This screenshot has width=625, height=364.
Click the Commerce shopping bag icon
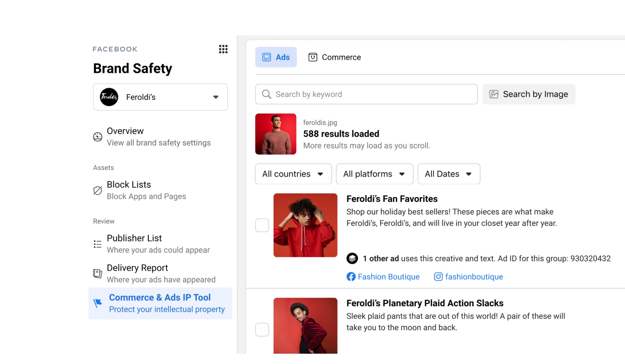(x=313, y=57)
